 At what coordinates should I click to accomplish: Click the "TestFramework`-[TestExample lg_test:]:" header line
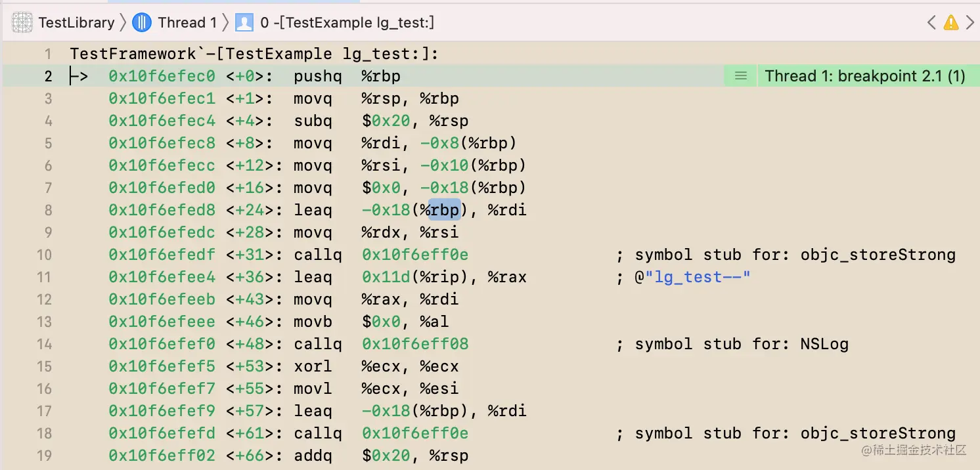pyautogui.click(x=254, y=54)
